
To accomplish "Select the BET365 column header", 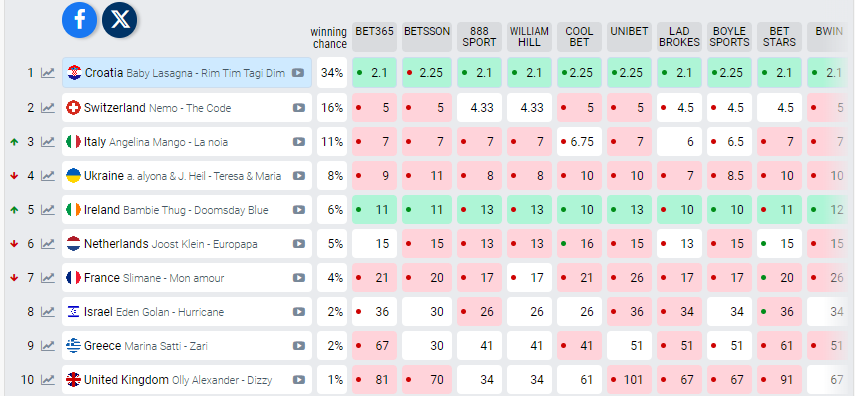I will pos(375,37).
